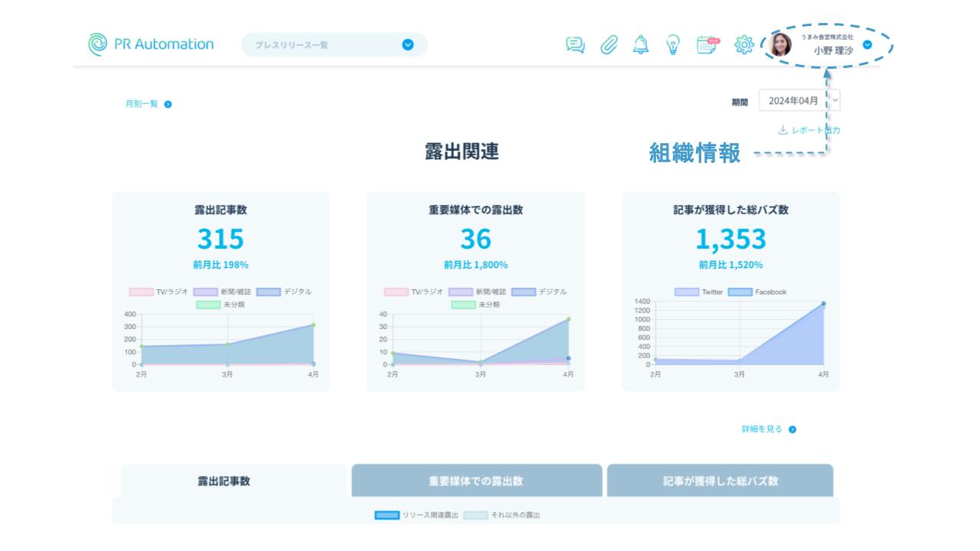Select the 露出記事数 tab
This screenshot has width=980, height=551.
click(224, 481)
